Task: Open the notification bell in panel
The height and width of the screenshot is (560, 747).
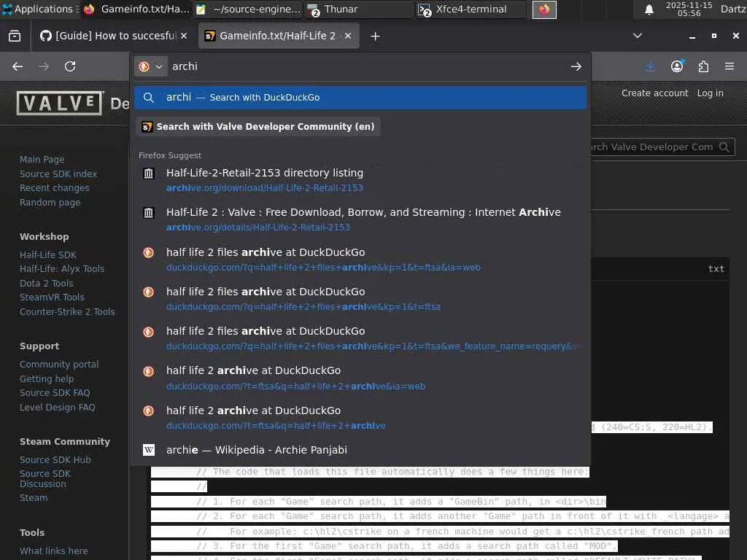Action: pos(649,9)
